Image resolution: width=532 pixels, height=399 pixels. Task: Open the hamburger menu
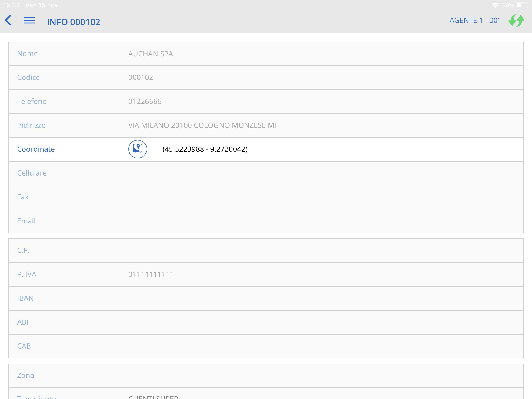[x=29, y=20]
